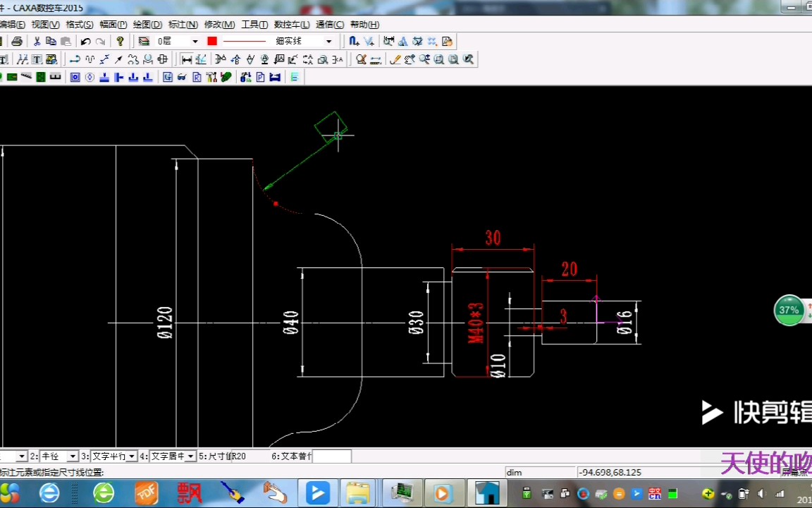Image resolution: width=812 pixels, height=508 pixels.
Task: Click the red color swatch in toolbar
Action: click(x=211, y=41)
